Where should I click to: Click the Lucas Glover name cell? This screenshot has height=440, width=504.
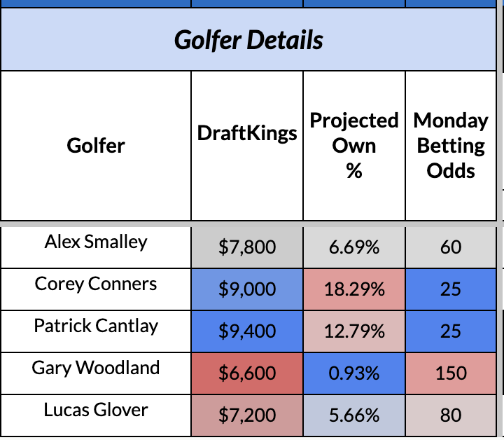[x=96, y=411]
